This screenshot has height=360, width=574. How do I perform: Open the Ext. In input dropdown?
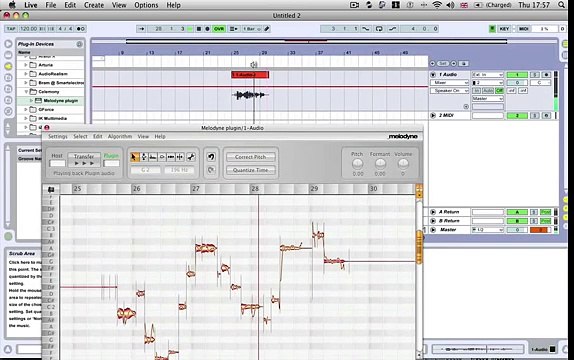coord(488,75)
